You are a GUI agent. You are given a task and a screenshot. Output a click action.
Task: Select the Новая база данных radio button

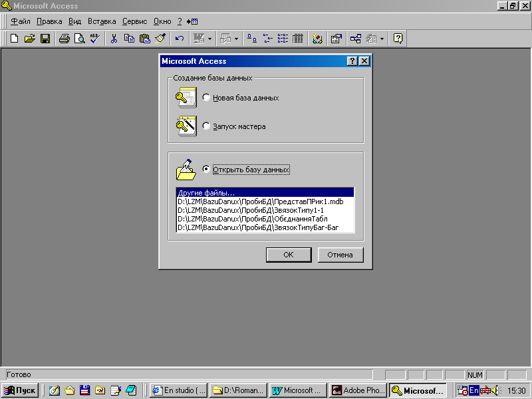pyautogui.click(x=206, y=97)
